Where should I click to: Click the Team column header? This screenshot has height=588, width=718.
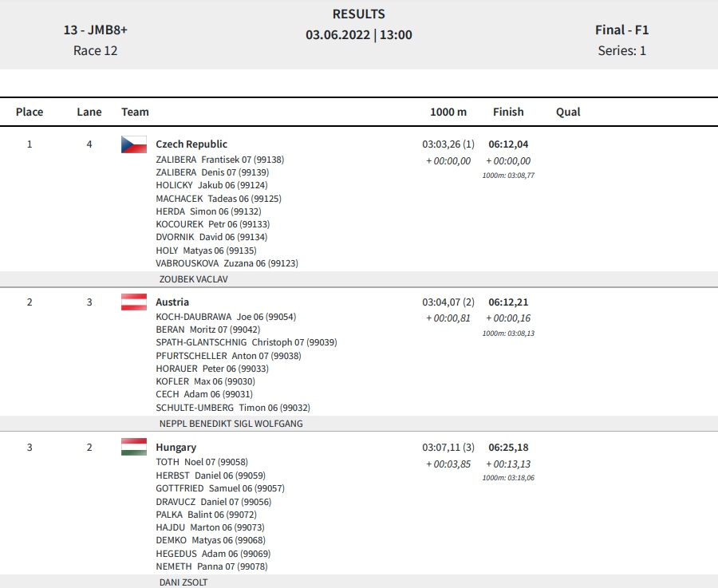pos(135,112)
